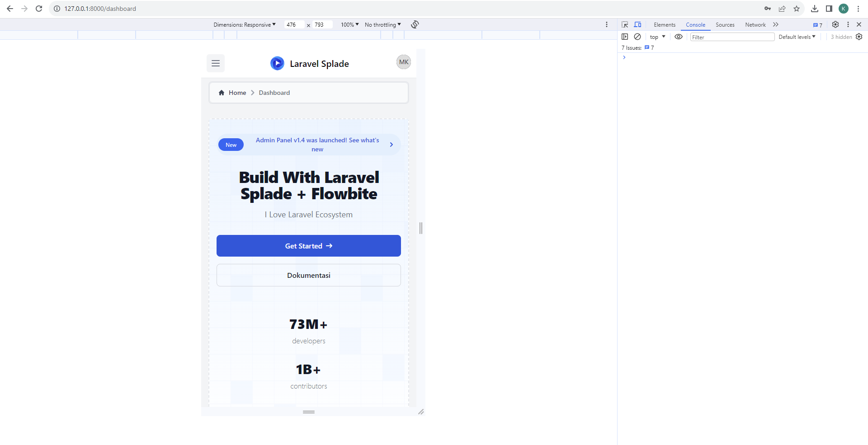868x445 pixels.
Task: Share this page icon
Action: 782,9
